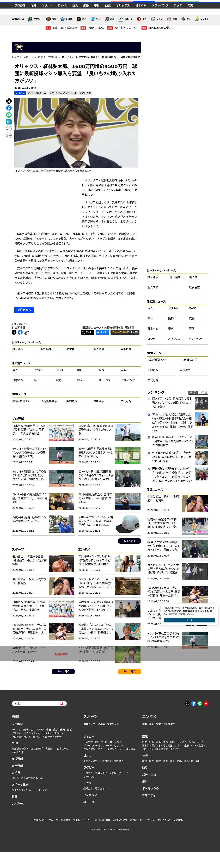Change text size with the font-size icon

tap(9, 135)
